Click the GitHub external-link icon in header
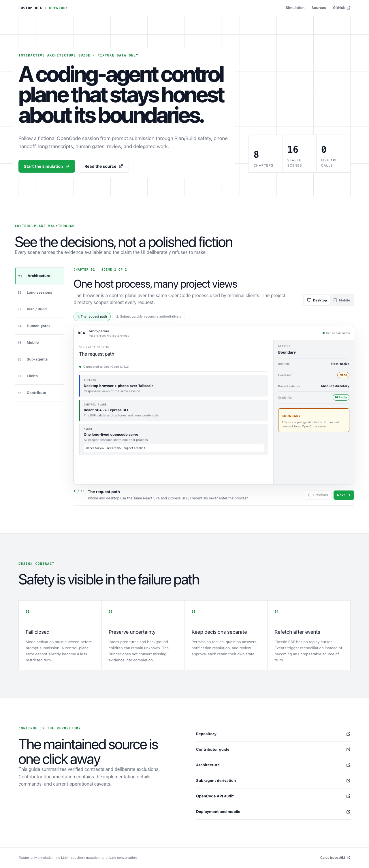The image size is (369, 868). coord(349,8)
